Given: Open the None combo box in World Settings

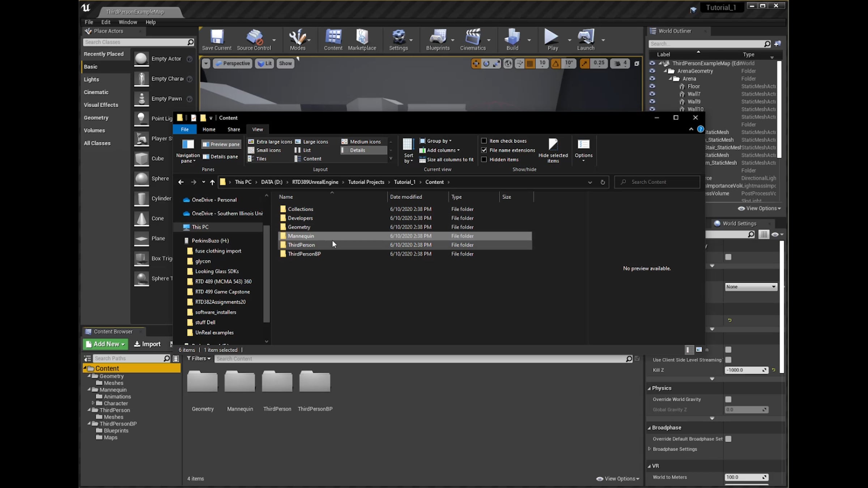Looking at the screenshot, I should click(x=751, y=287).
